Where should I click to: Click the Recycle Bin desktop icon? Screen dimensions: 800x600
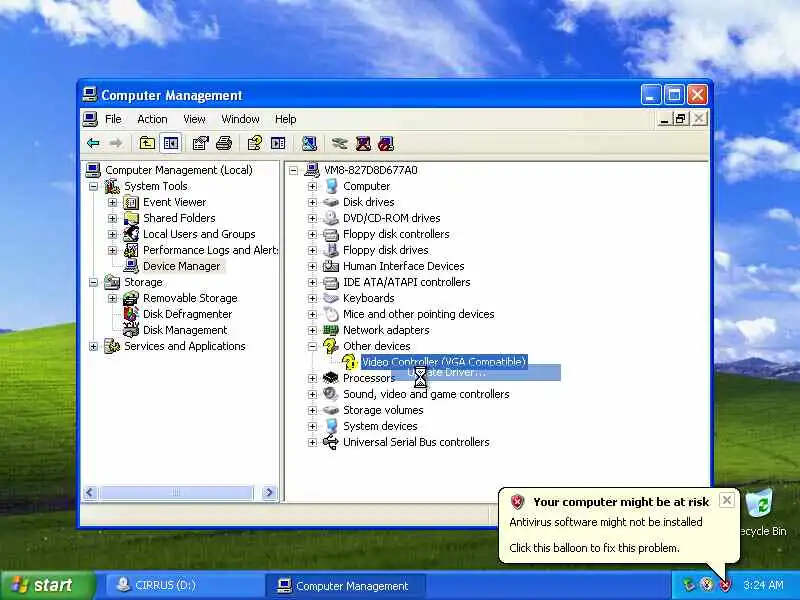tap(761, 504)
